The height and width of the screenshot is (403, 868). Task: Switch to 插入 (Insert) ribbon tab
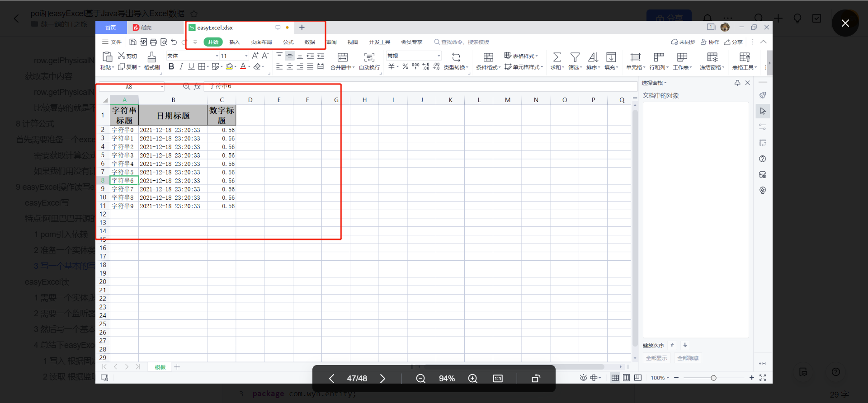coord(234,42)
